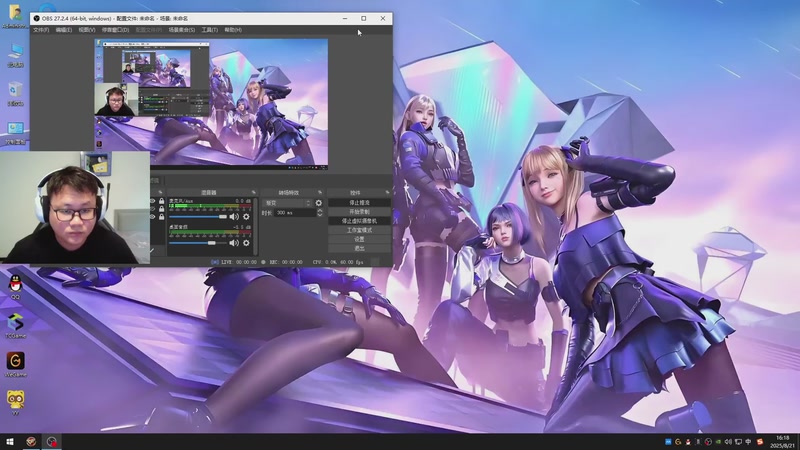Open the taskbar clock showing 16:18

click(x=783, y=442)
